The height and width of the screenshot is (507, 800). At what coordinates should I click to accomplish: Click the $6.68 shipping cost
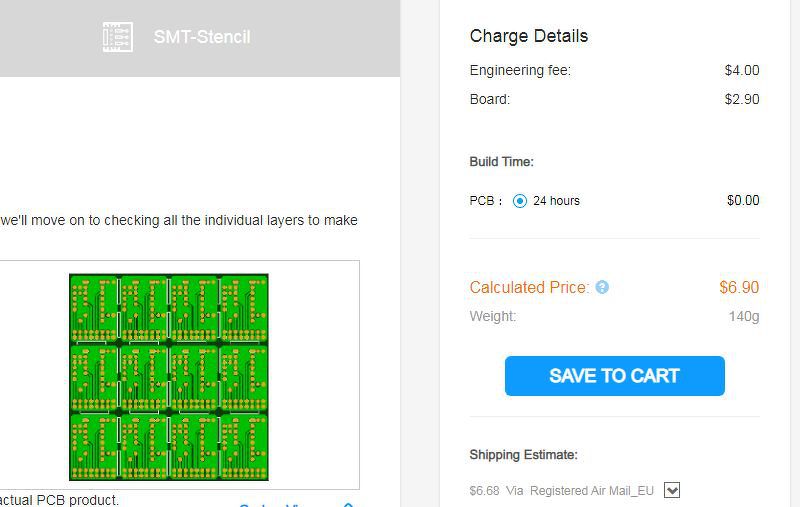[484, 491]
